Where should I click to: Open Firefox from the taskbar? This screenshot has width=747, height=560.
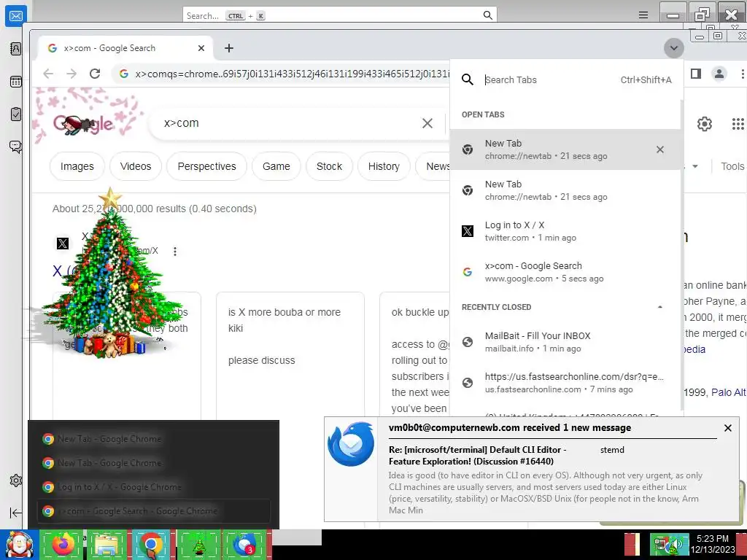tap(63, 545)
